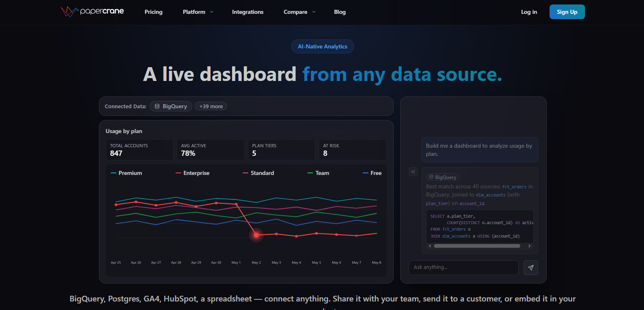Go to Integrations in the navigation

(x=248, y=12)
